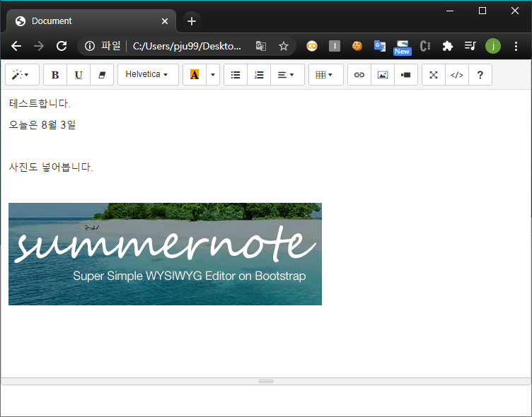The height and width of the screenshot is (417, 532).
Task: Expand the font color palette arrow
Action: tap(213, 75)
